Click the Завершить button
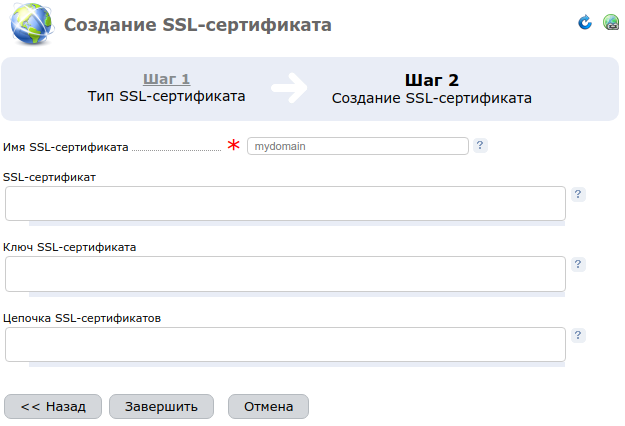 tap(161, 406)
